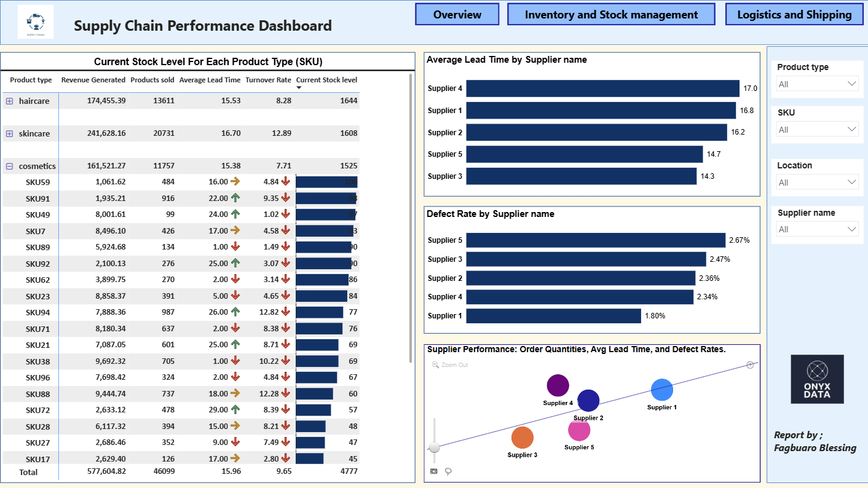Click the Onyx Data logo
868x488 pixels.
[818, 379]
